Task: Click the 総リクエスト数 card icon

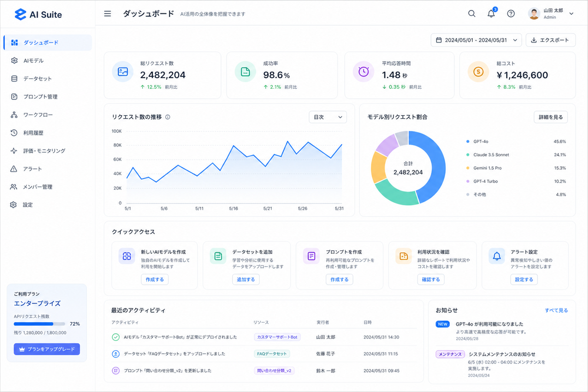Action: point(123,72)
